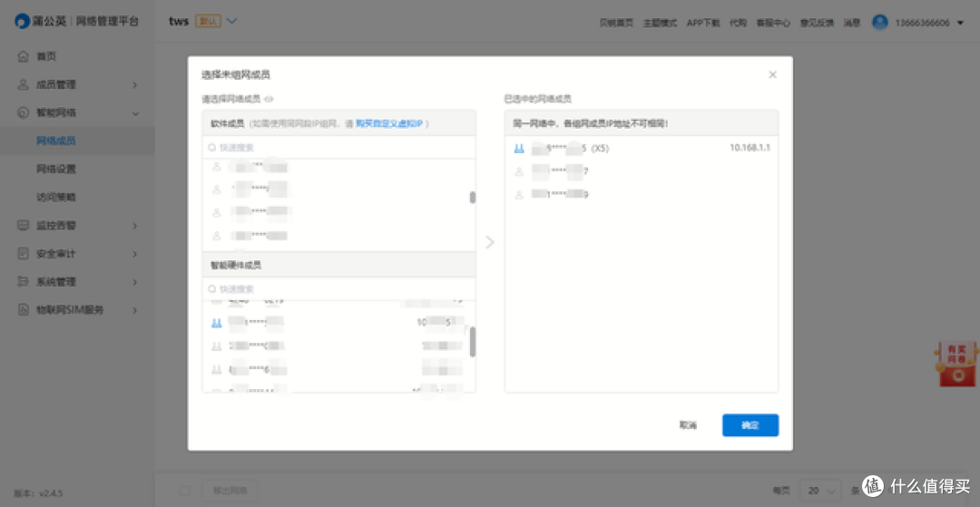Click the 默认 tag beside tws
980x507 pixels.
coord(209,21)
